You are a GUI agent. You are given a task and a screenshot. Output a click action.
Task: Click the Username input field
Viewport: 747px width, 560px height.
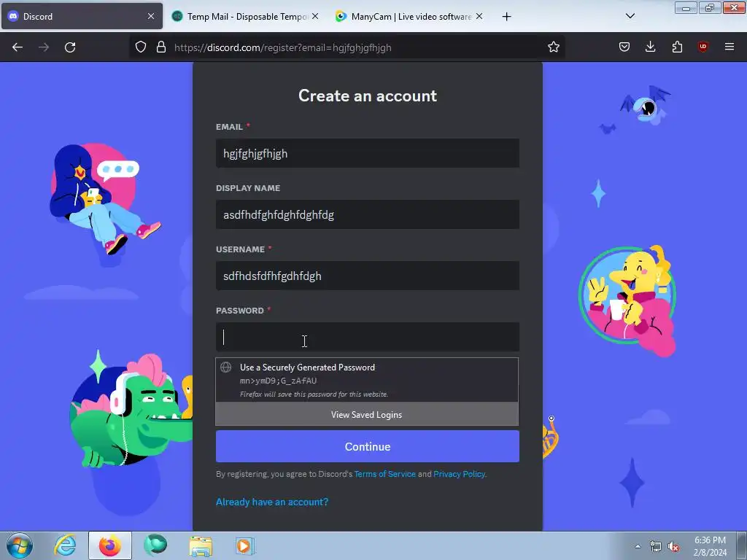(368, 276)
